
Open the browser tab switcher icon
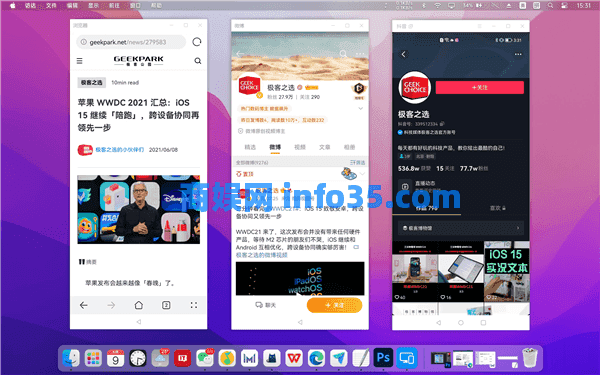click(166, 305)
